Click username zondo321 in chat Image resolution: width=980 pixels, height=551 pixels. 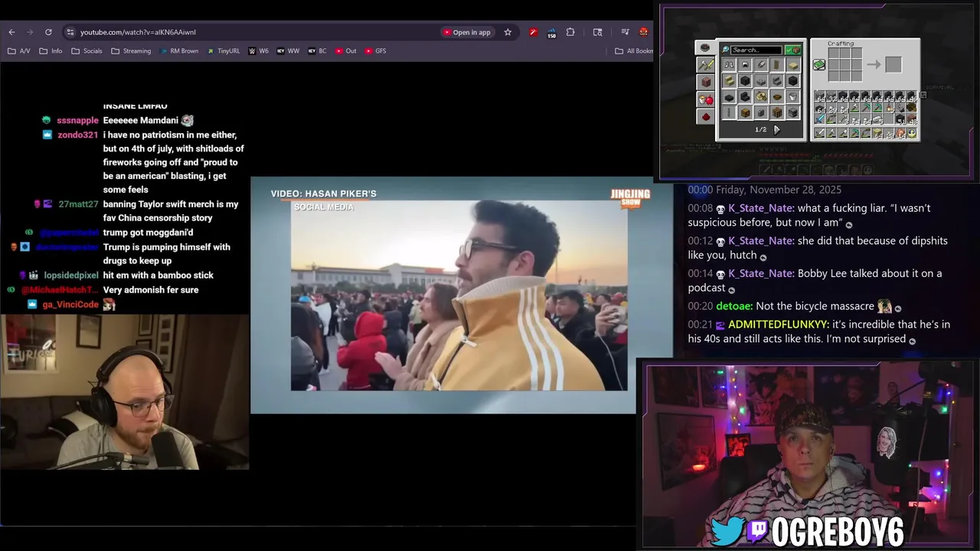[78, 135]
